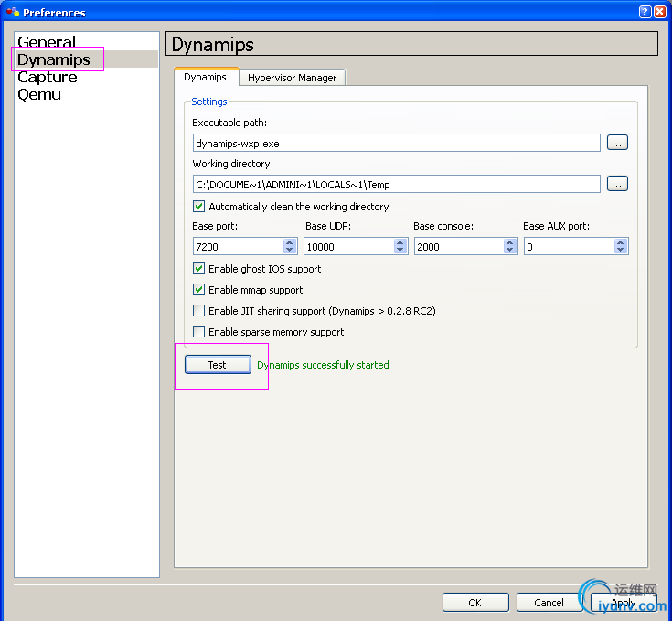Click the Cancel button
Viewport: 672px width, 621px height.
(x=549, y=603)
